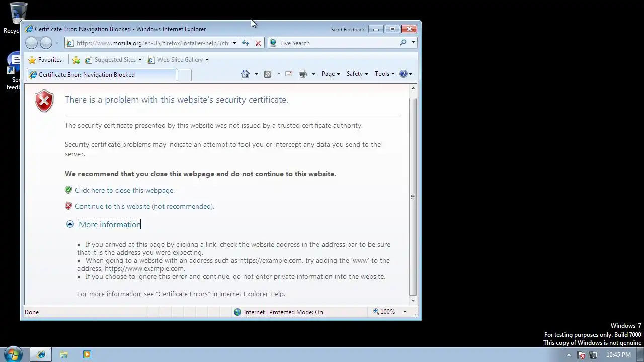Image resolution: width=644 pixels, height=362 pixels.
Task: Click the Print icon
Action: [303, 74]
